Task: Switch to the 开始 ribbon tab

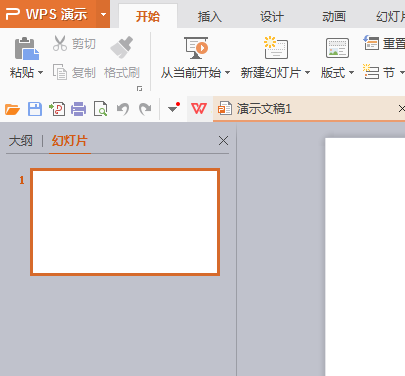Action: (148, 16)
